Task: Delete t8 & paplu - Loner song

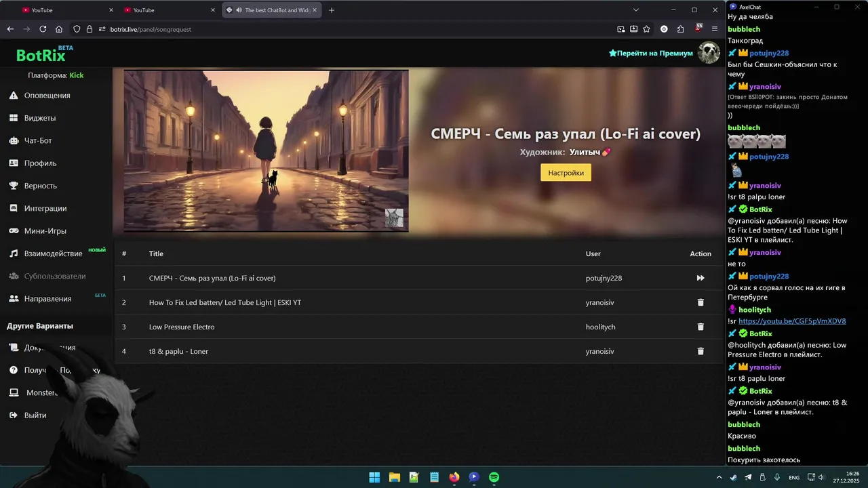Action: [701, 351]
